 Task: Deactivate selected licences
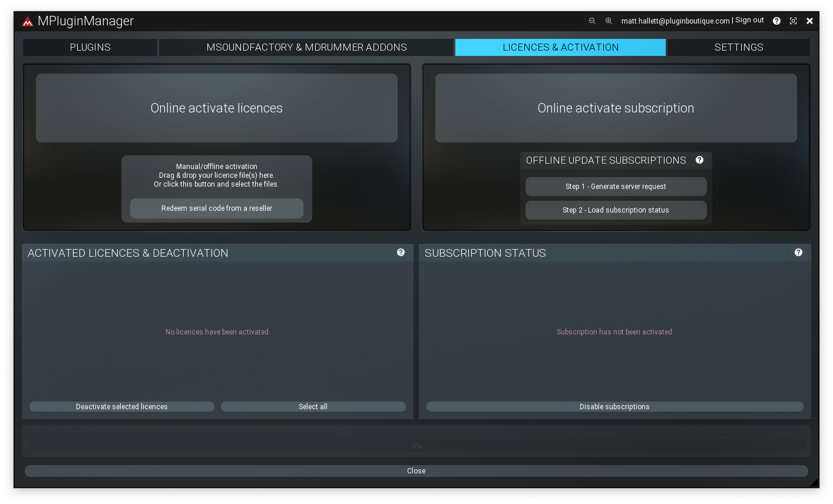tap(122, 407)
